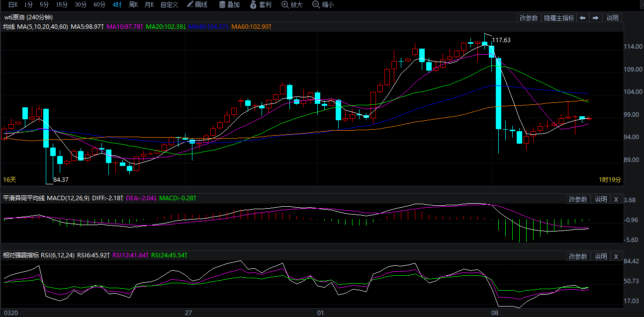644x317 pixels.
Task: Open the 套利 arbitrage tool
Action: click(261, 5)
